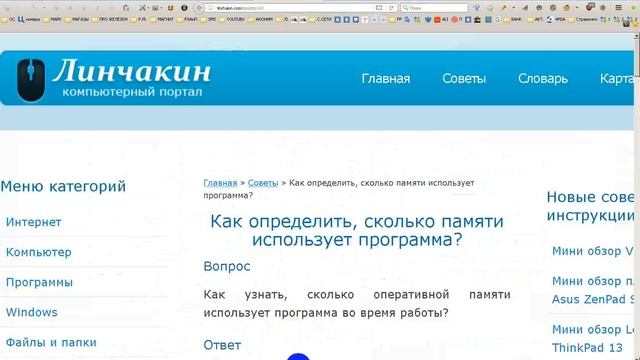This screenshot has width=640, height=360.
Task: Open the АНОНИМ bookmark folder
Action: pyautogui.click(x=260, y=19)
